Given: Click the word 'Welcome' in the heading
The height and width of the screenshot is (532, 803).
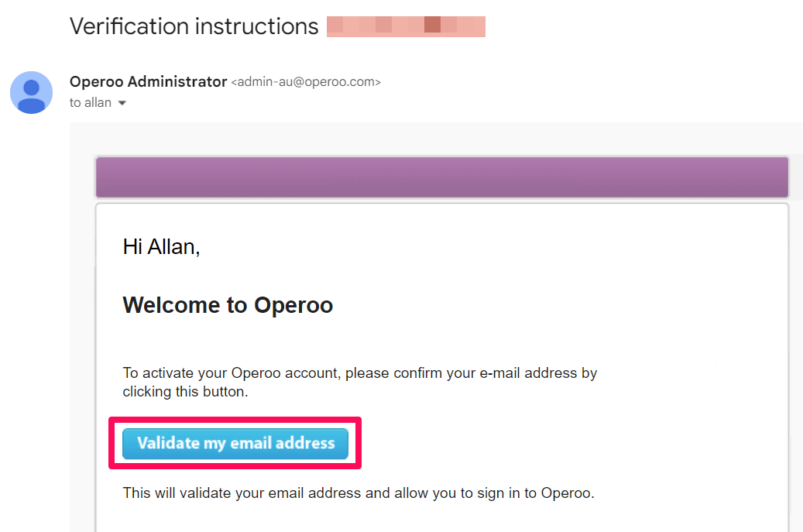Looking at the screenshot, I should click(171, 305).
